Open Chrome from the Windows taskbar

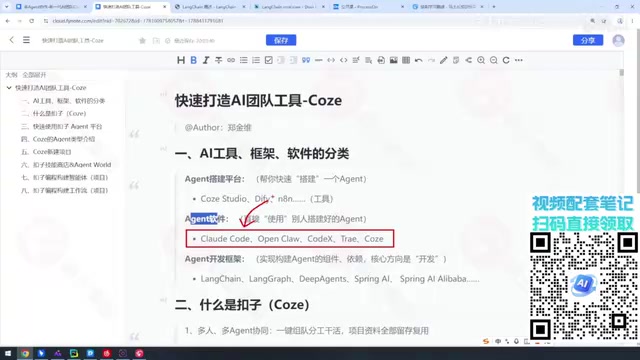tap(25, 353)
